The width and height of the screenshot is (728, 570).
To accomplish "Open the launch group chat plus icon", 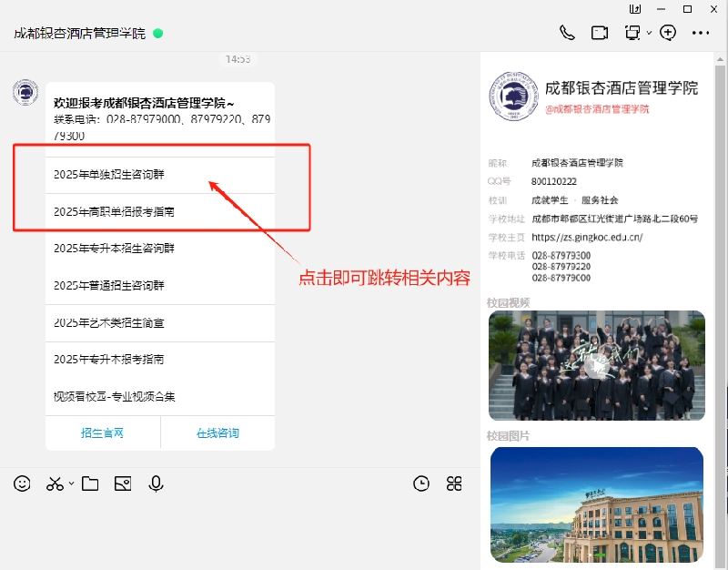I will [x=668, y=32].
